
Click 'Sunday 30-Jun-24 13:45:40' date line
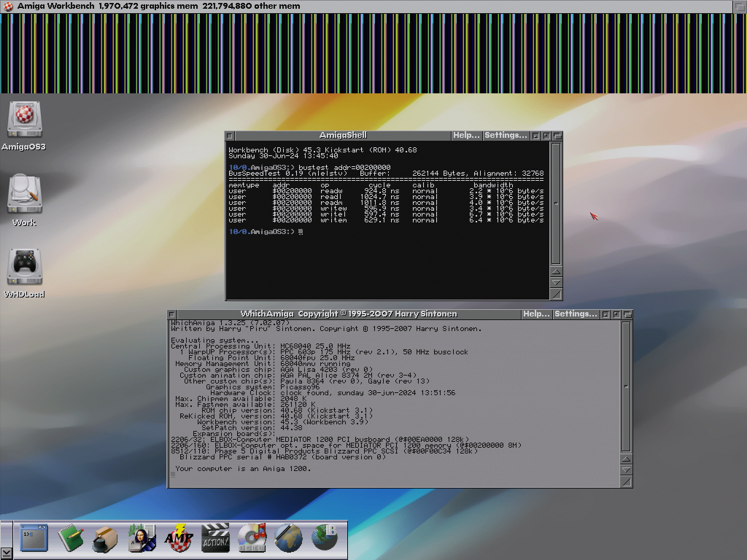[283, 156]
